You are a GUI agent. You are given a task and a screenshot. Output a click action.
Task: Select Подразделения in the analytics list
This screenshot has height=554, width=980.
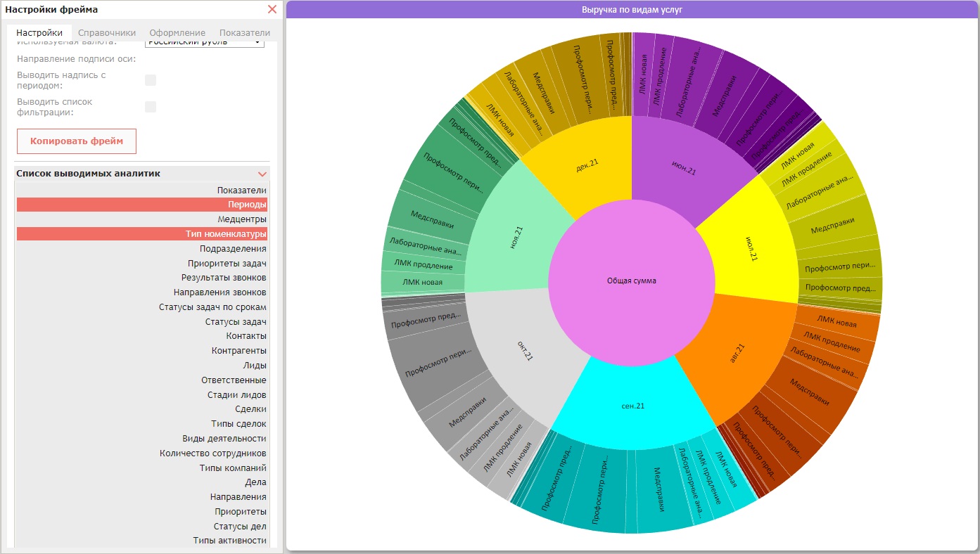tap(142, 249)
